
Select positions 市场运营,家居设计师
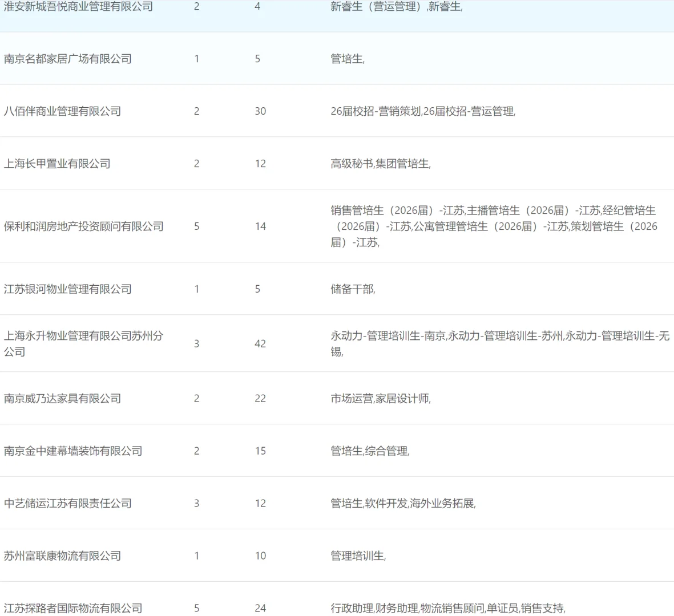[380, 399]
